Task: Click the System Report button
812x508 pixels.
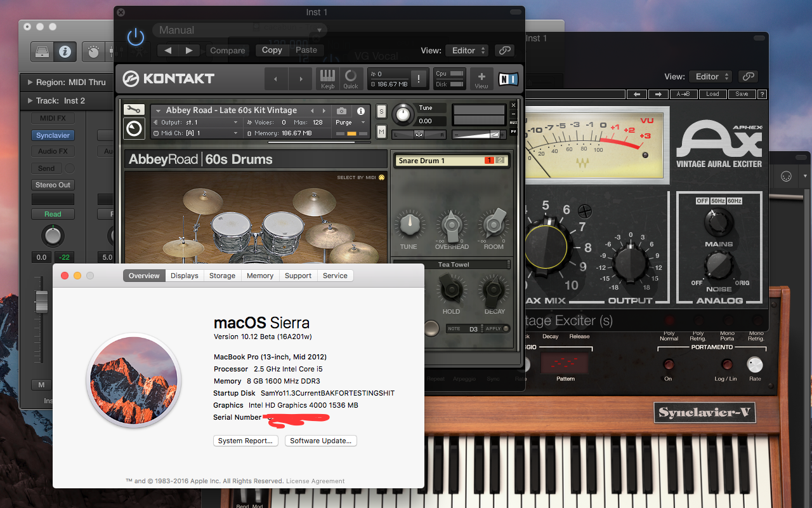Action: pos(246,441)
